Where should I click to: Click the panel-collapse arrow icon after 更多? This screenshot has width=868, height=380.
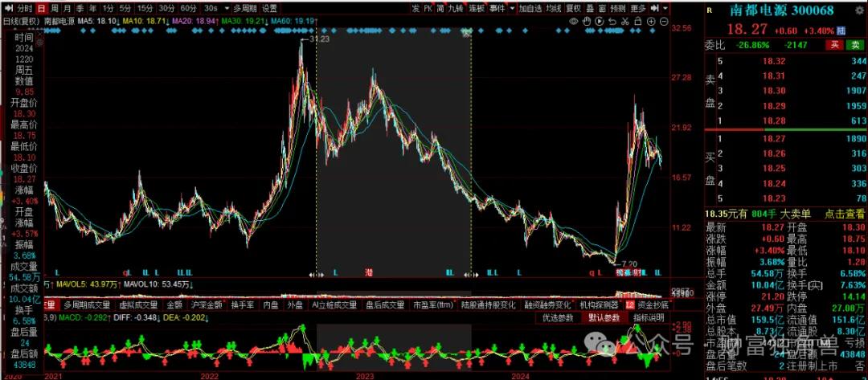click(654, 8)
